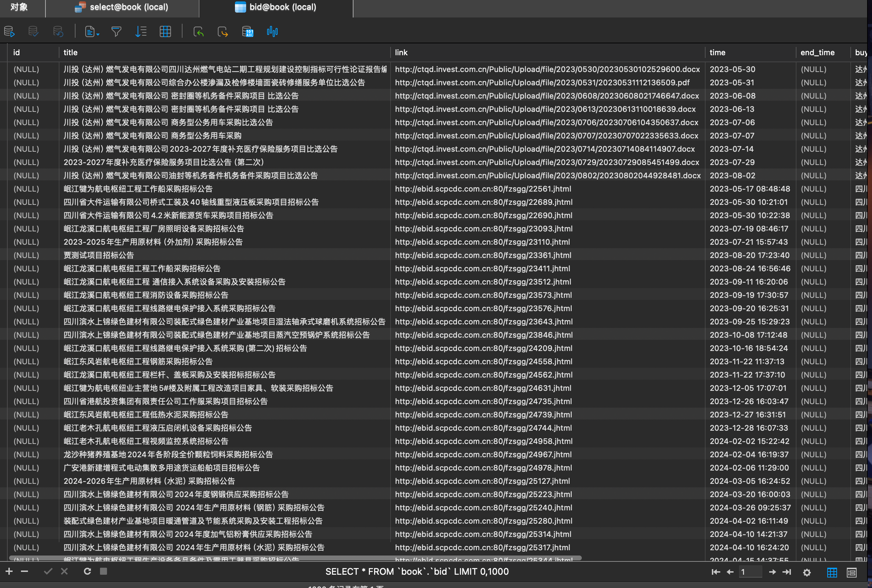Delete record with the minus button
This screenshot has height=588, width=872.
point(24,571)
